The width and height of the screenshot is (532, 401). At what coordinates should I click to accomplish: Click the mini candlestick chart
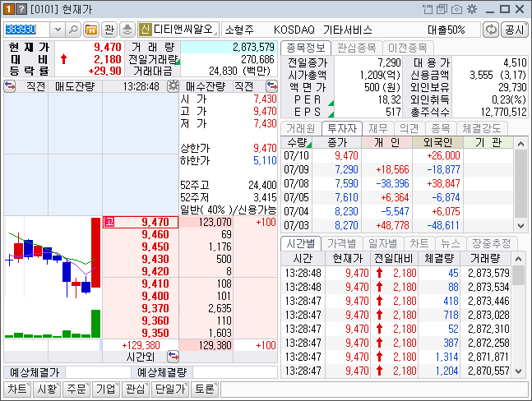click(x=53, y=277)
